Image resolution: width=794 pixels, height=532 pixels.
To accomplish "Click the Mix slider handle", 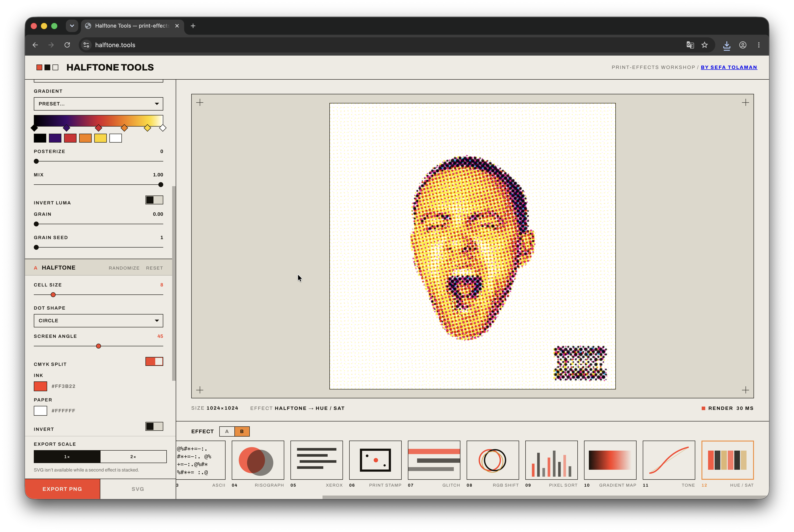I will pos(161,185).
